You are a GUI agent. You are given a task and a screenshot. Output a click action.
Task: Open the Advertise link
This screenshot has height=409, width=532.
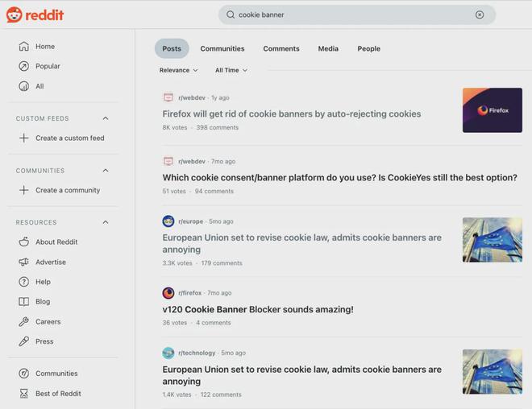tap(51, 262)
